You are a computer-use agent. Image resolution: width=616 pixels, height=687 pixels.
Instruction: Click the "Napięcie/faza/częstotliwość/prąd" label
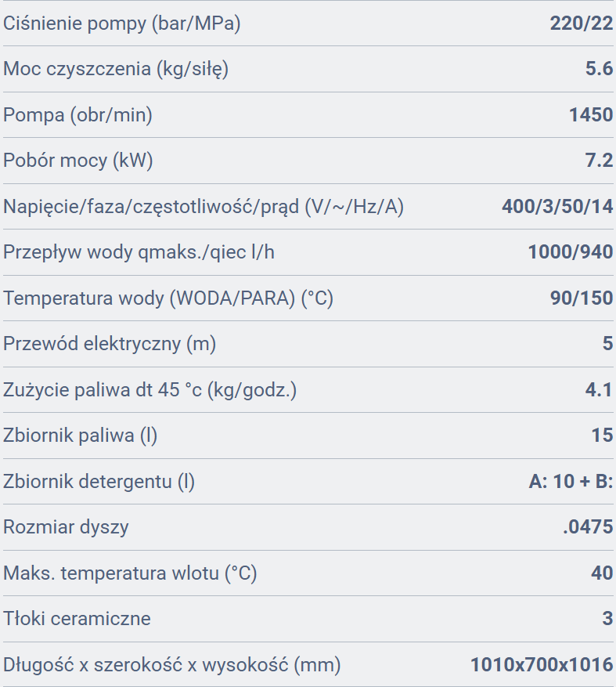coord(204,207)
